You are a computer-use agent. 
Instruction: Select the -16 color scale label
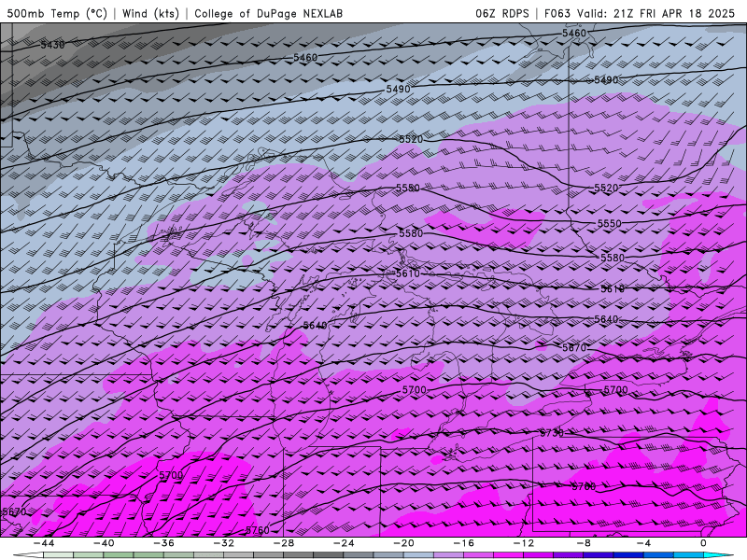point(463,543)
